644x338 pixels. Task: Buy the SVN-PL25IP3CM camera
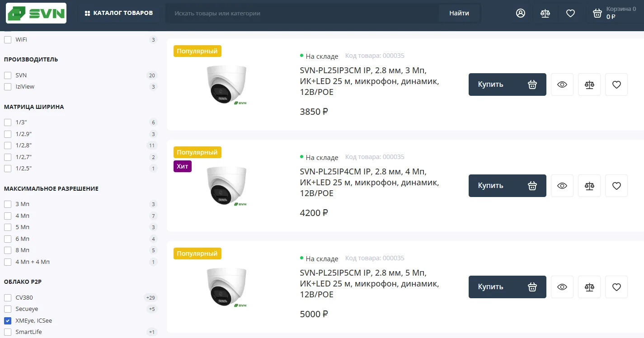point(507,84)
